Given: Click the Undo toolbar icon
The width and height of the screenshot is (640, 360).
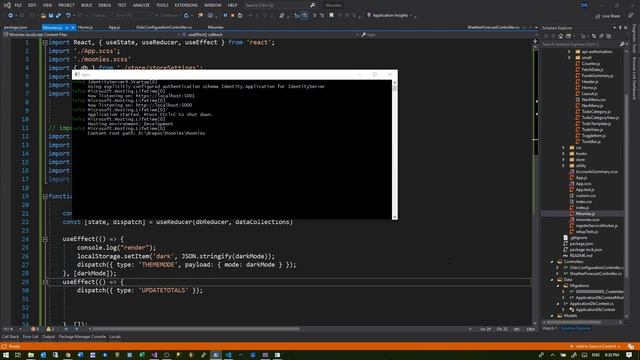Looking at the screenshot, I should (68, 16).
